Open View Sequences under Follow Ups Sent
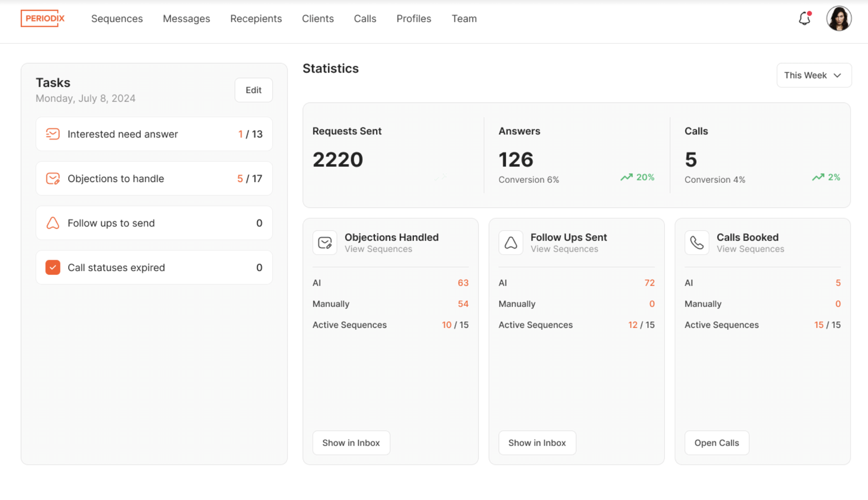 point(564,249)
